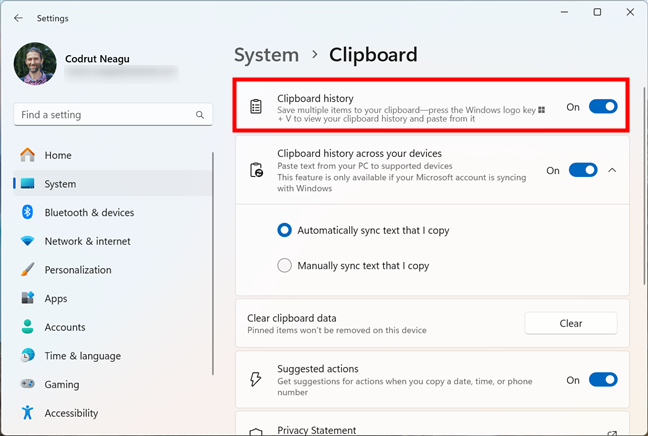
Task: Click the Accessibility figure icon
Action: point(28,412)
